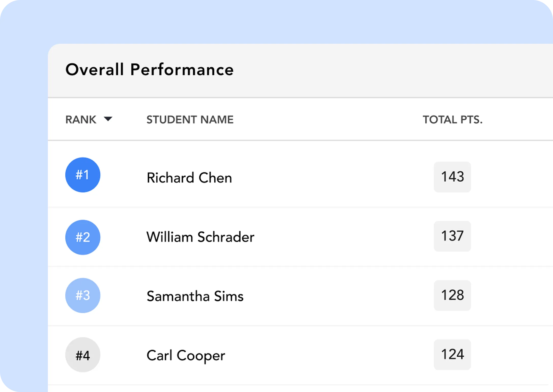
Task: Select the light blue badge beside Samantha Sims
Action: pyautogui.click(x=82, y=295)
